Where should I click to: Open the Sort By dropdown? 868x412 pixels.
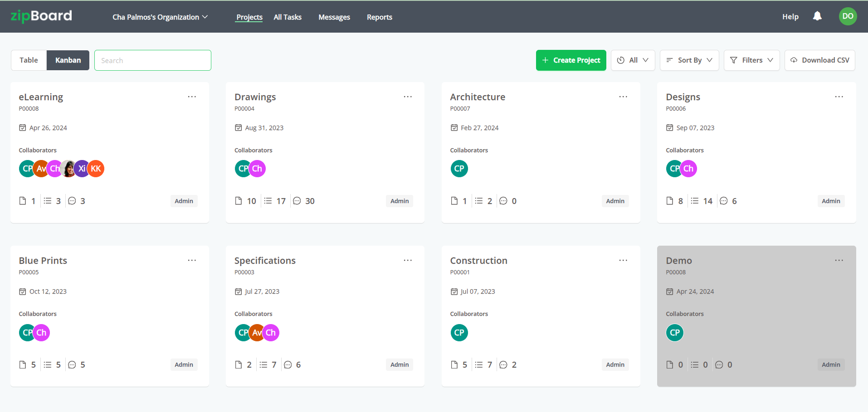tap(689, 60)
